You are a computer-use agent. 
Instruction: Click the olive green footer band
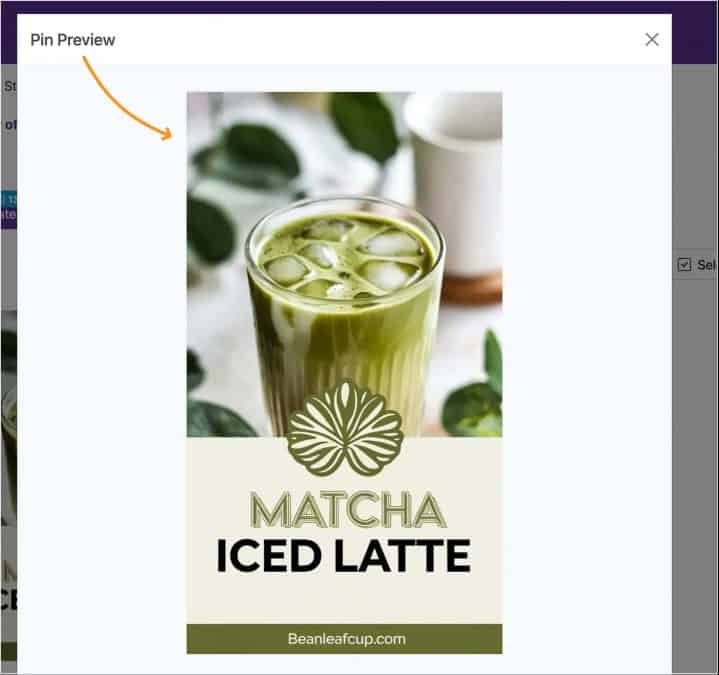(230, 639)
